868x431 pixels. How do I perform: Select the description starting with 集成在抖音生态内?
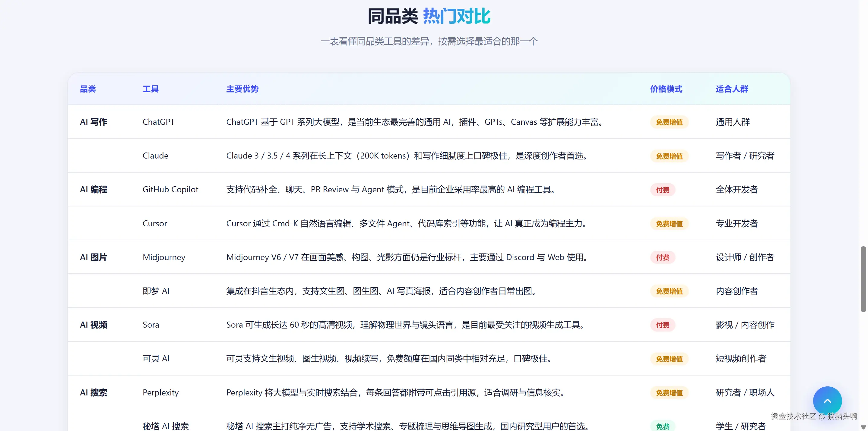tap(382, 291)
